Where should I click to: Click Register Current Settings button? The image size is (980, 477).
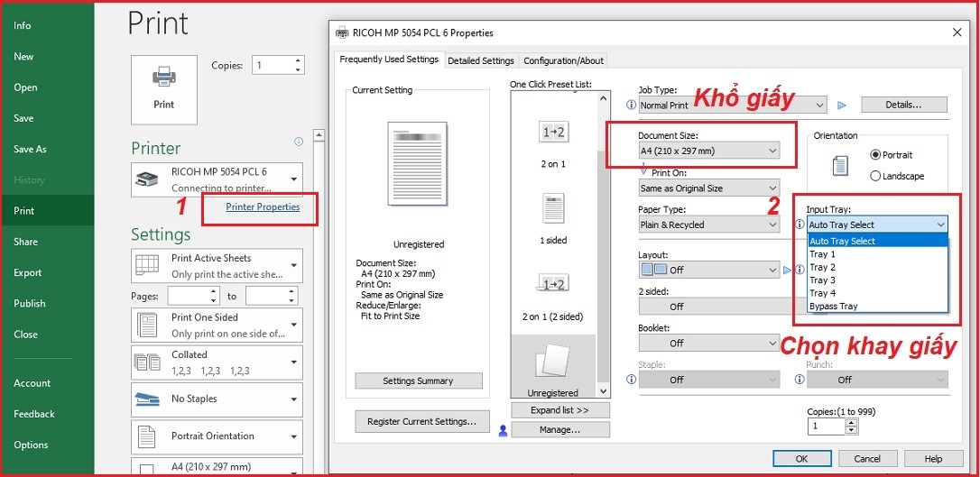click(422, 421)
